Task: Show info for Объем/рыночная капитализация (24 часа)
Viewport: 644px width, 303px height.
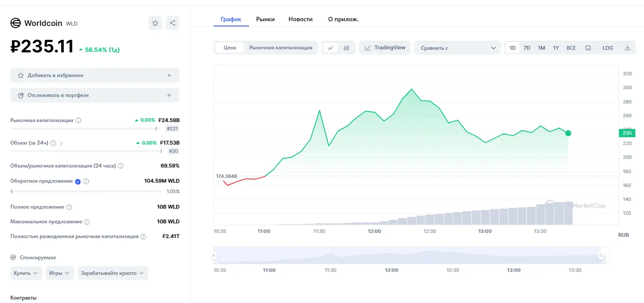Action: pyautogui.click(x=121, y=166)
